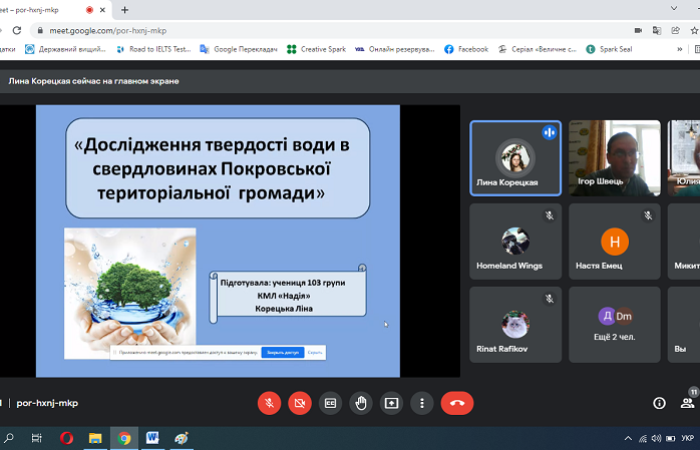This screenshot has height=450, width=700.
Task: Turn on the camera
Action: [x=299, y=403]
